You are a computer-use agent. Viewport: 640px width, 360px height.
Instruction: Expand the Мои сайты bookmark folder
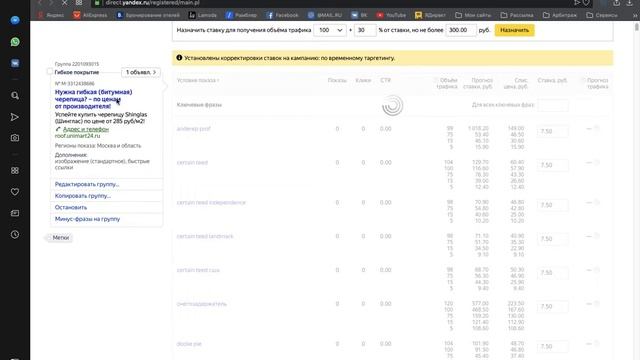473,15
